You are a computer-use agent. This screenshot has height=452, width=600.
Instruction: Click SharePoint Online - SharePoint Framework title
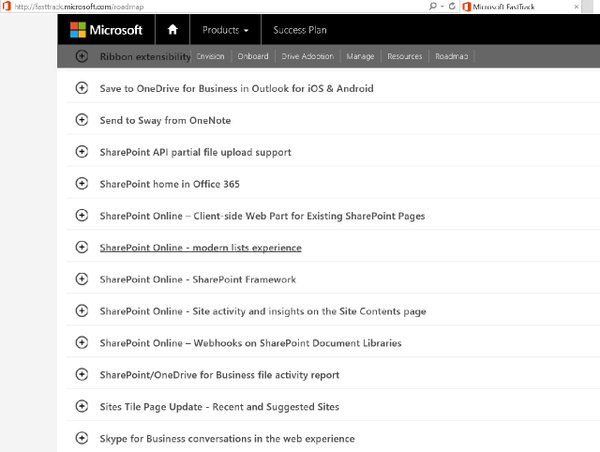point(198,279)
